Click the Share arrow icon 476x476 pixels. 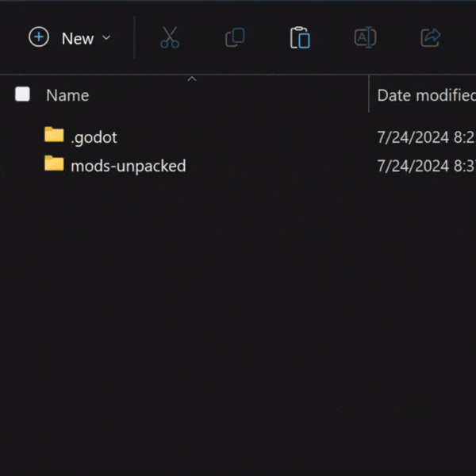click(430, 37)
